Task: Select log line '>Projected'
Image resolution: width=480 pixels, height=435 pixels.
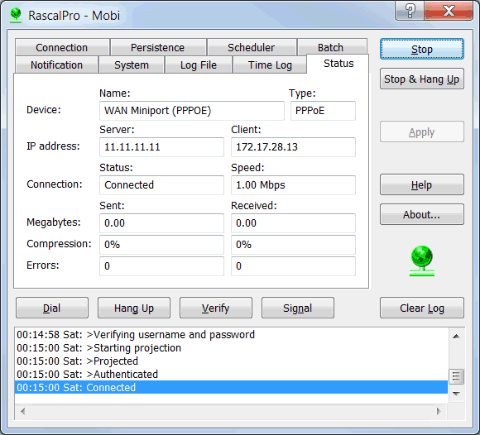Action: (231, 361)
